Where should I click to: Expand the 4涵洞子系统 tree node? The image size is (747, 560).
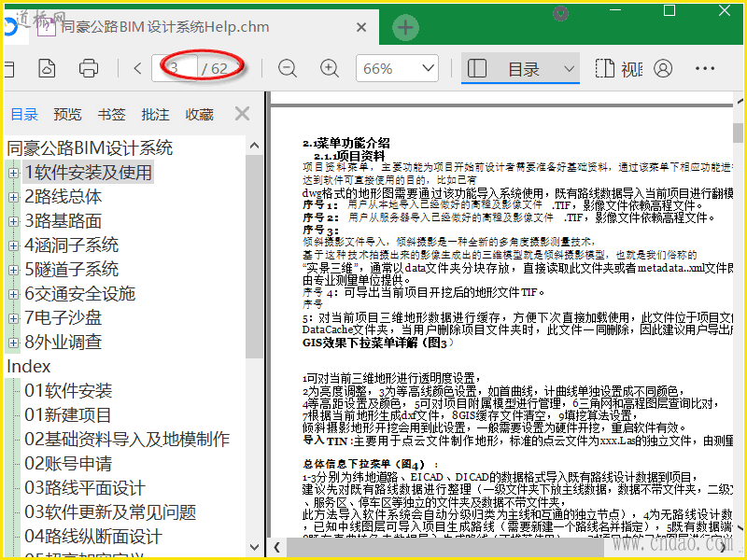point(13,245)
